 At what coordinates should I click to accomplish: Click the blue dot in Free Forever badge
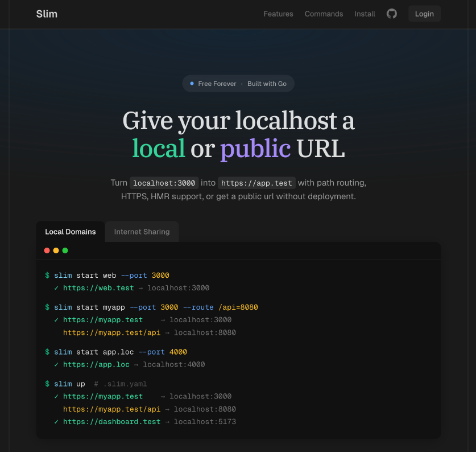point(192,84)
